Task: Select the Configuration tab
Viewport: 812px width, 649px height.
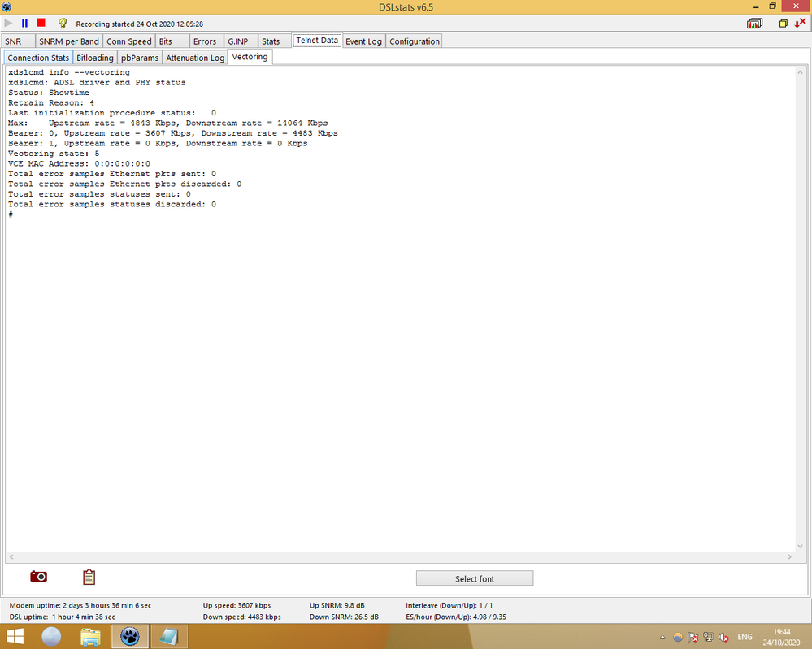Action: click(x=414, y=41)
